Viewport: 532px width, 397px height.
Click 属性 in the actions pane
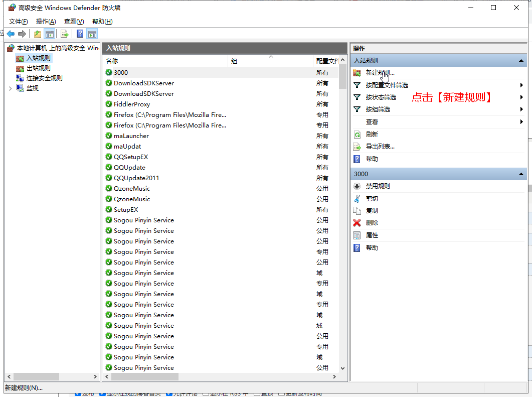point(372,235)
